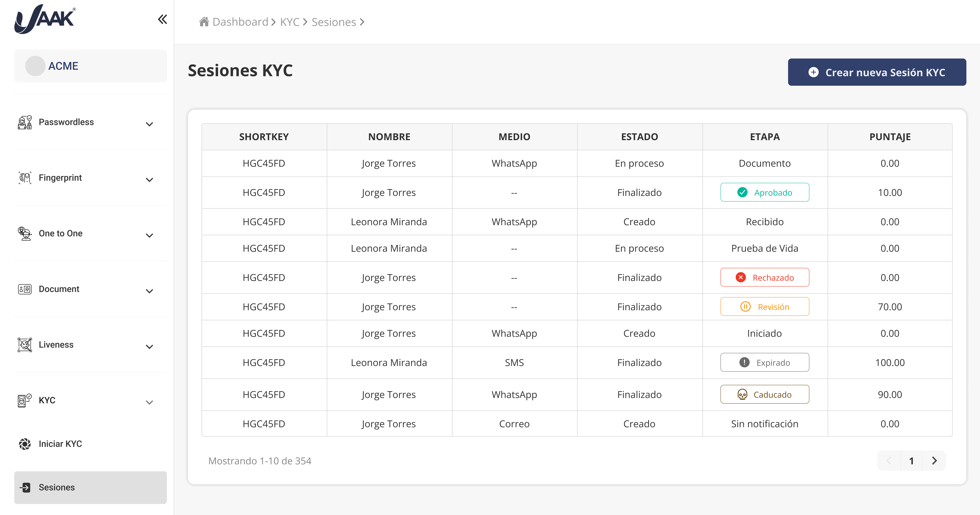Screen dimensions: 980x515
Task: Expand the Fingerprint menu chevron
Action: click(150, 180)
